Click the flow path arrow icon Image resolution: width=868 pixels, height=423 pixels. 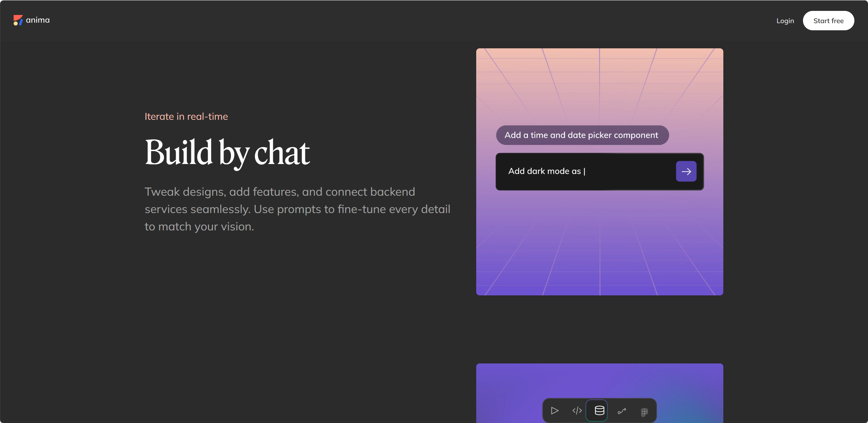click(x=622, y=411)
